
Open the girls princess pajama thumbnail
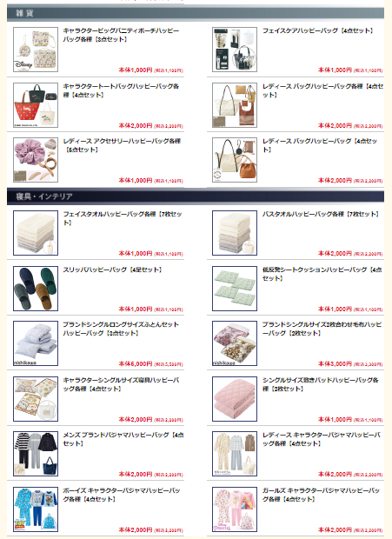point(235,509)
